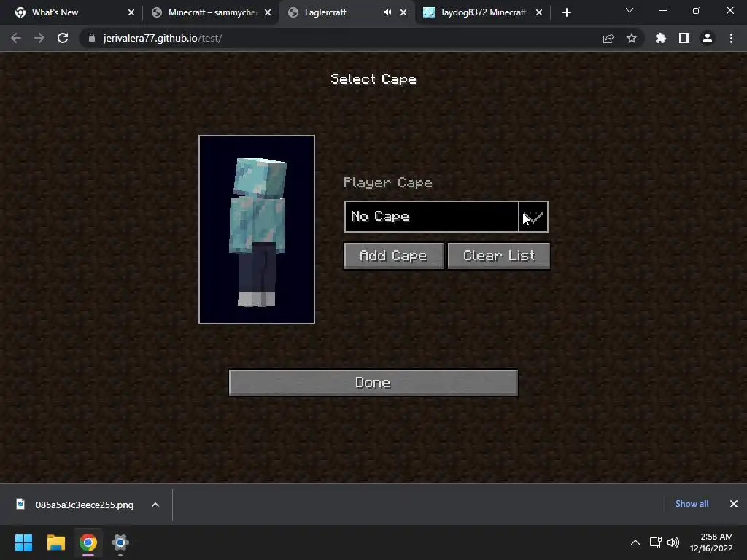Click the Chrome taskbar icon
Viewport: 747px width, 560px height.
pos(88,542)
